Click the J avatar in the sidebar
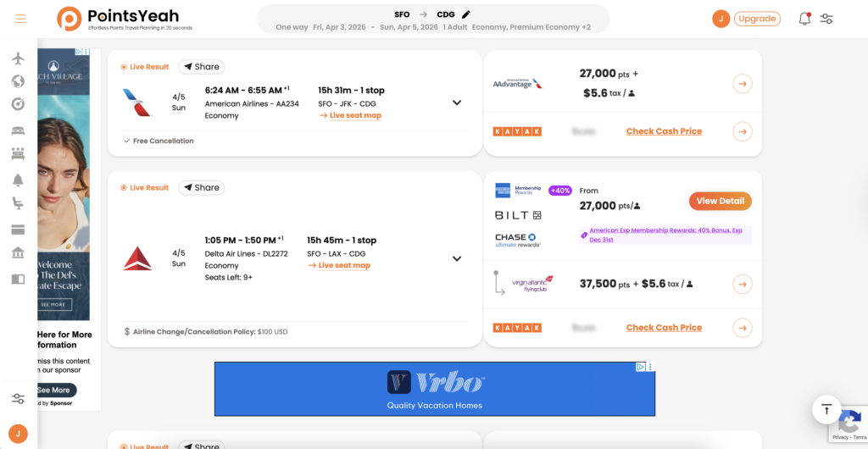The height and width of the screenshot is (449, 868). click(x=18, y=434)
